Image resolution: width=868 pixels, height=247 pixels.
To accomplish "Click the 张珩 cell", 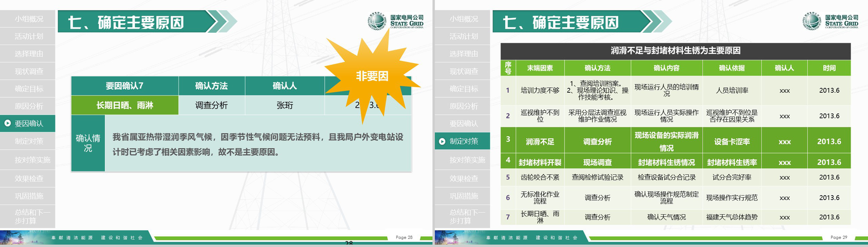I will click(285, 105).
